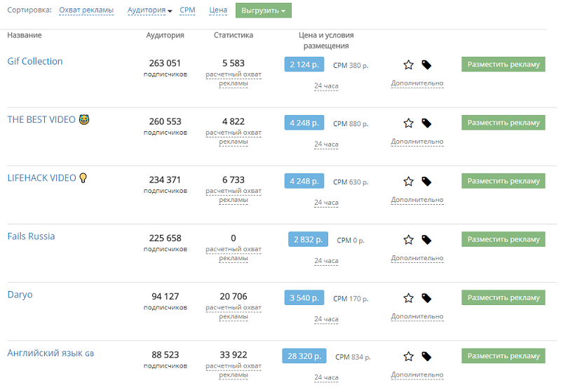Favorite THE BEST VIDEO with star icon
Screen dimensions: 561x392
(409, 123)
